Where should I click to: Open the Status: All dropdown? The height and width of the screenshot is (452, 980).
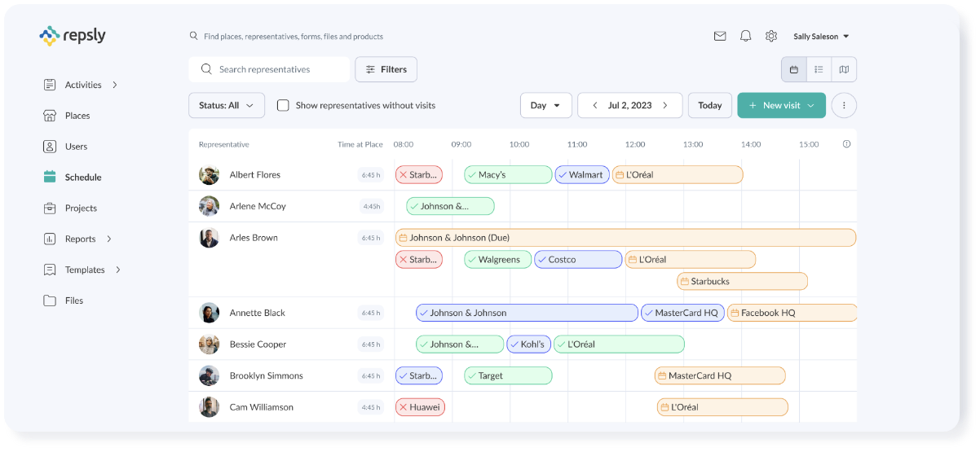[x=227, y=105]
